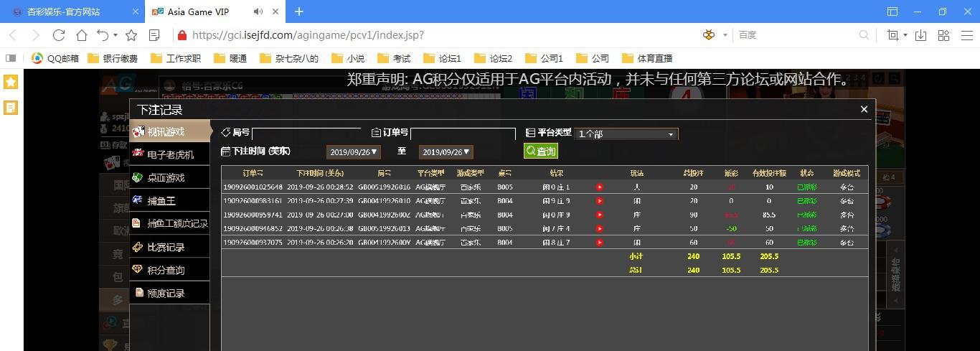The image size is (980, 351).
Task: Select 积分查询 tab in sidebar
Action: [x=169, y=269]
